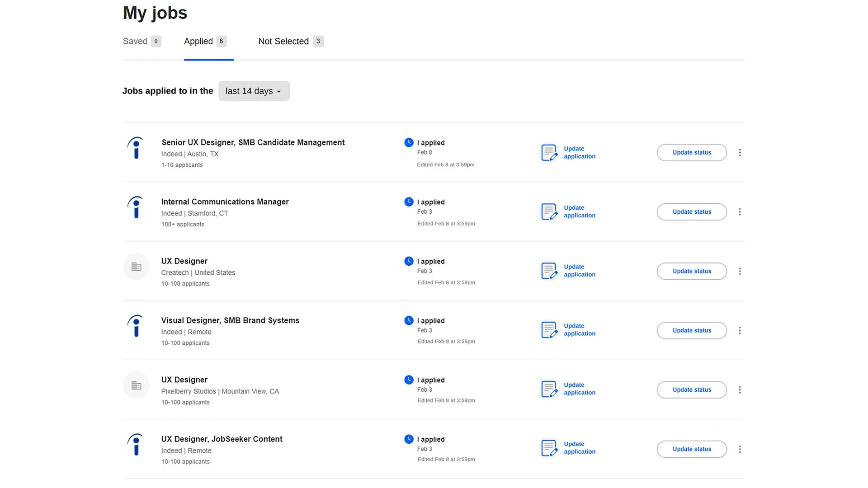The width and height of the screenshot is (868, 488).
Task: Click Update status for UX Designer, JobSeeker Content
Action: tap(691, 449)
